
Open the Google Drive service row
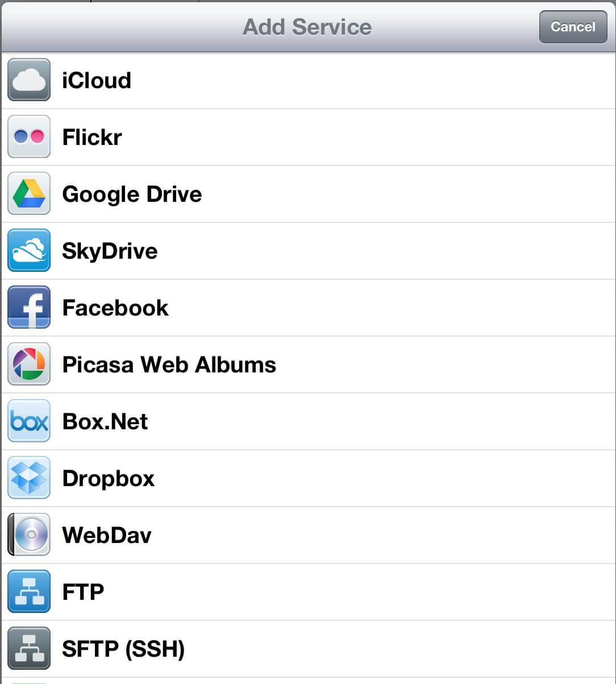(308, 194)
